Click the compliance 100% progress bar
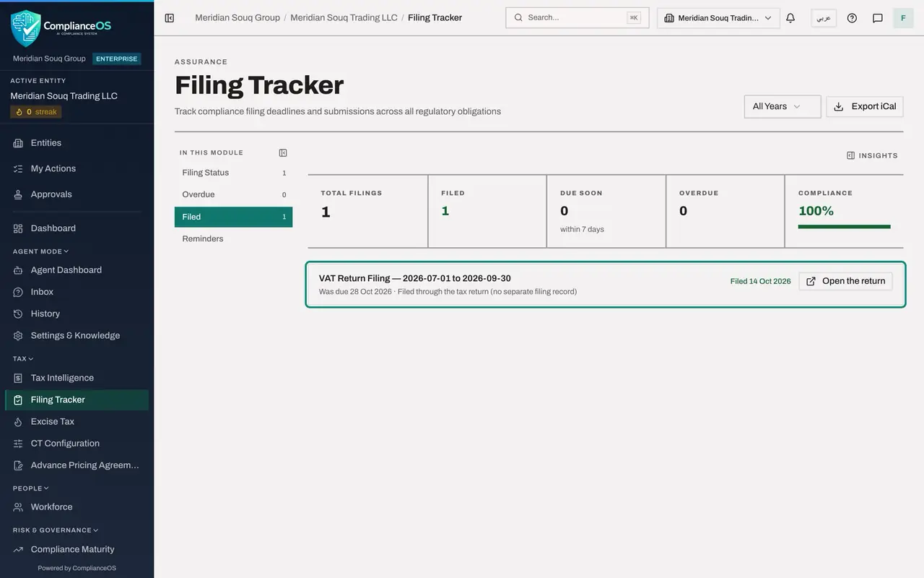924x578 pixels. pyautogui.click(x=844, y=227)
